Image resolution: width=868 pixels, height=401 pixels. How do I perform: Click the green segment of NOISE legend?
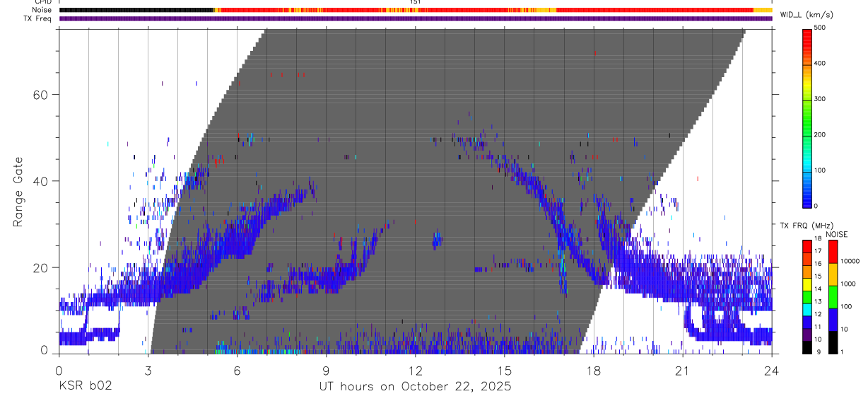coord(833,296)
